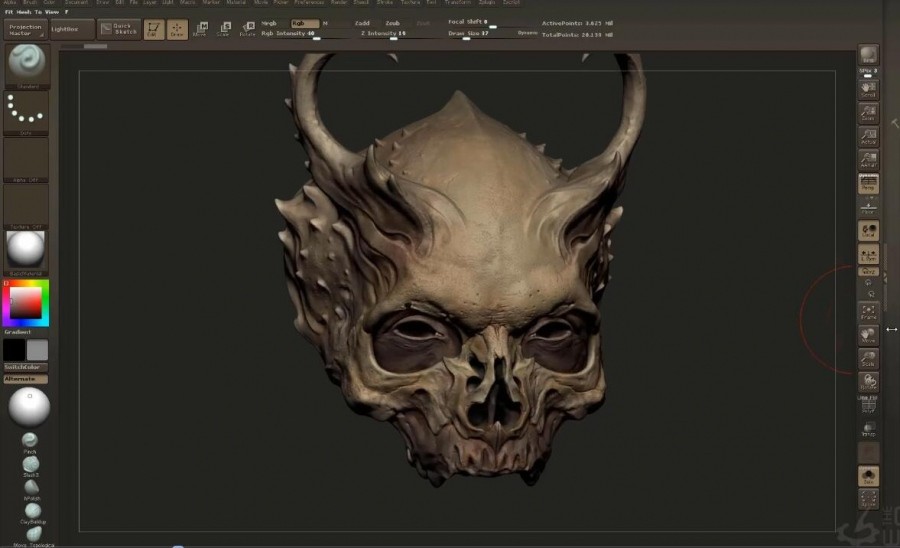
Task: Open the material sphere picker
Action: [x=26, y=254]
